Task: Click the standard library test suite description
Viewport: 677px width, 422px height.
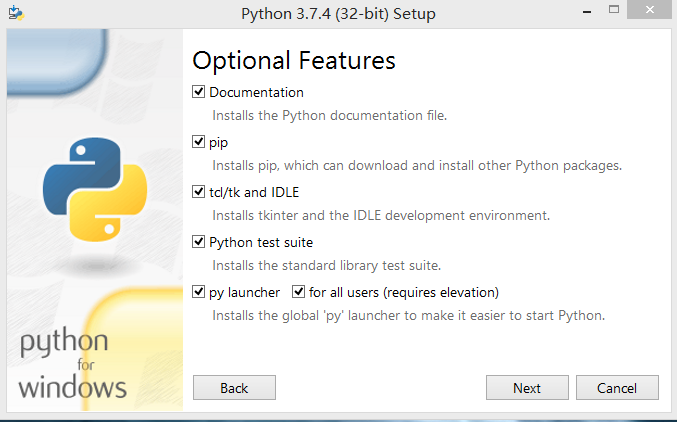Action: point(326,265)
